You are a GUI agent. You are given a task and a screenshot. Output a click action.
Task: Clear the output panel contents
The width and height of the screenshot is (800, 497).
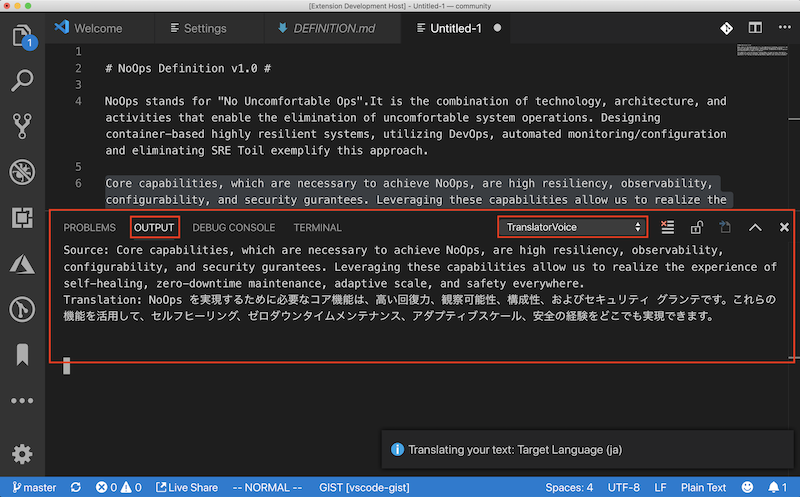click(x=668, y=228)
